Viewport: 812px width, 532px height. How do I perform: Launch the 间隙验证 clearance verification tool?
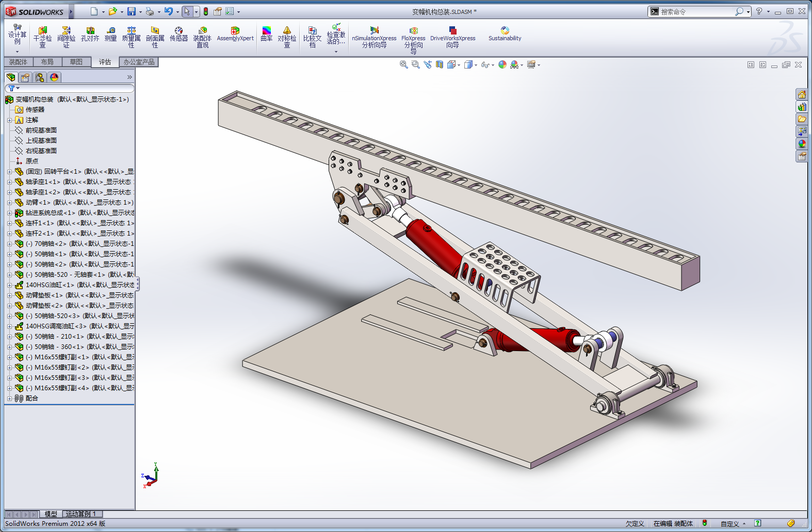66,37
